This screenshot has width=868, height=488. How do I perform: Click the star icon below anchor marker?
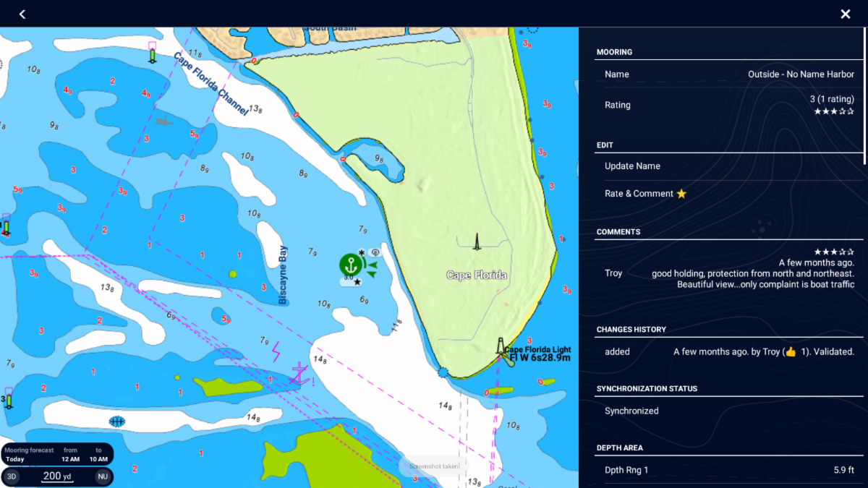[x=357, y=282]
